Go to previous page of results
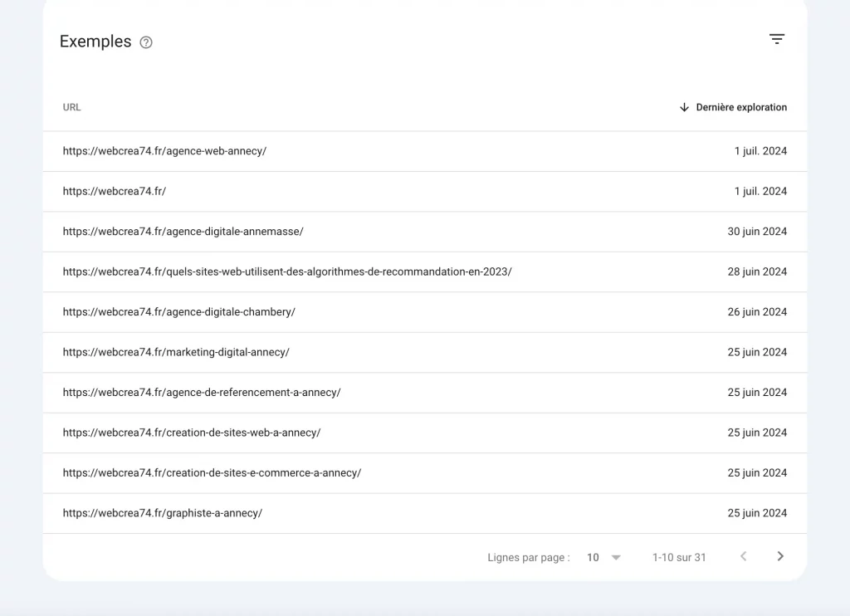Image resolution: width=850 pixels, height=616 pixels. point(744,556)
